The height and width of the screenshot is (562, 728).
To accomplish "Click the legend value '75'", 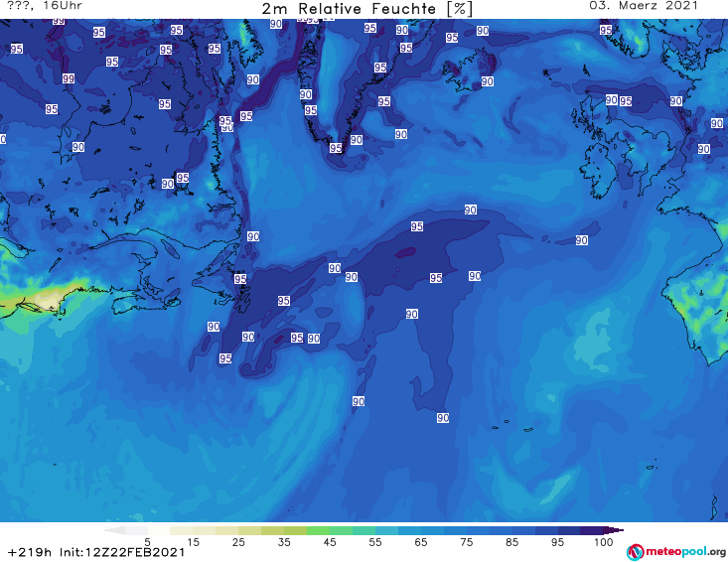I will [x=466, y=542].
